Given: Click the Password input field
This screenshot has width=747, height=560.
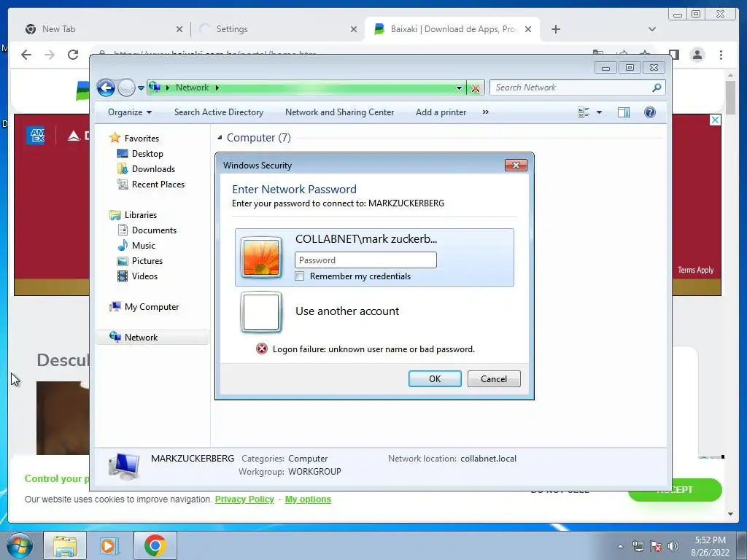Looking at the screenshot, I should [366, 260].
